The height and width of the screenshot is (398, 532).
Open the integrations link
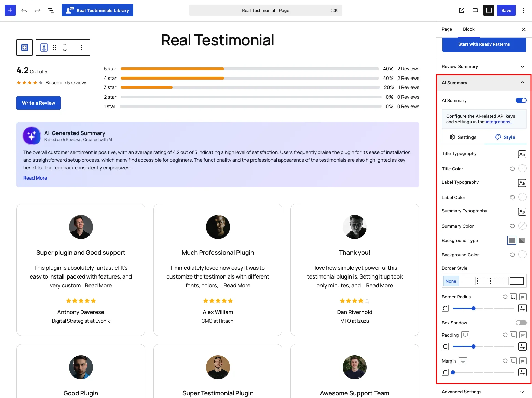(499, 122)
